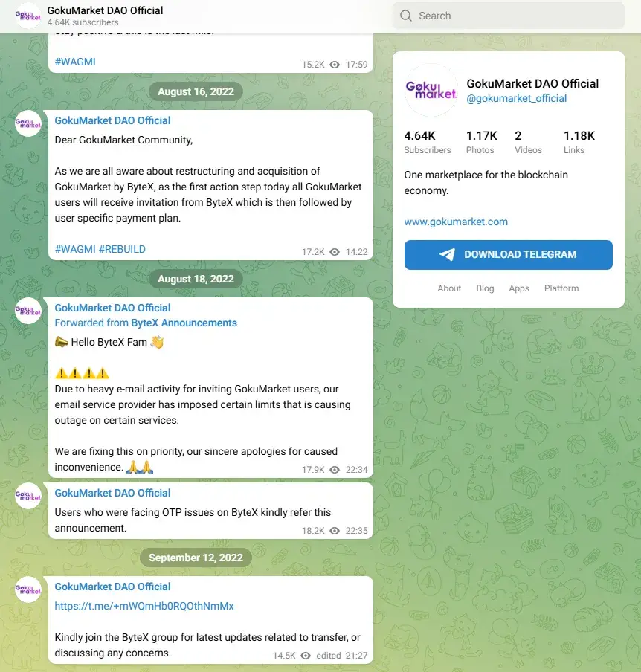Open the #REBUILD hashtag
Screen dimensions: 641x672
122,250
